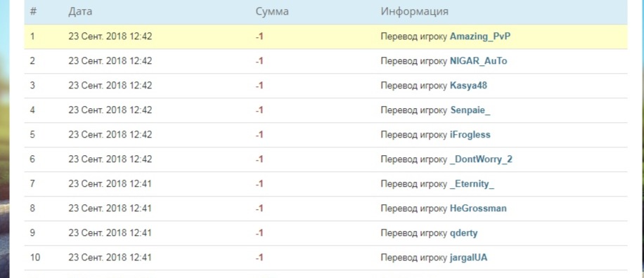Screen dimensions: 644x278
Task: Open player link Amazing_PvP
Action: pos(480,37)
